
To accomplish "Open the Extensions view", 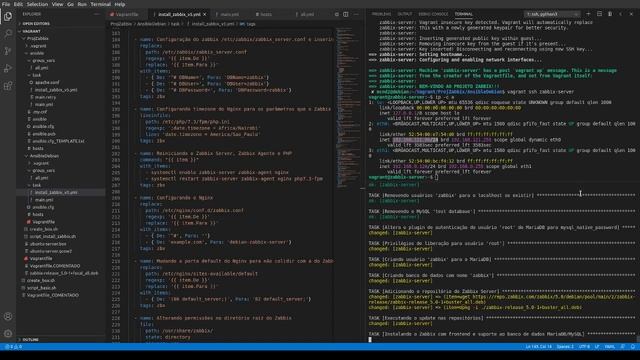I will click(8, 86).
